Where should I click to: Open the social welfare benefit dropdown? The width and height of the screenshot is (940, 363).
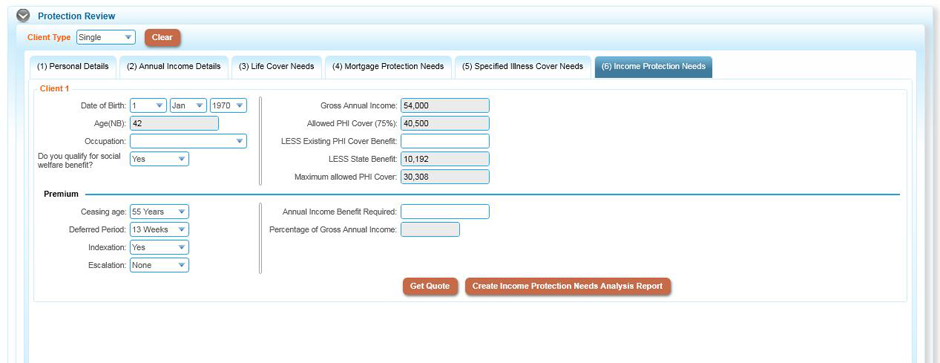point(159,159)
